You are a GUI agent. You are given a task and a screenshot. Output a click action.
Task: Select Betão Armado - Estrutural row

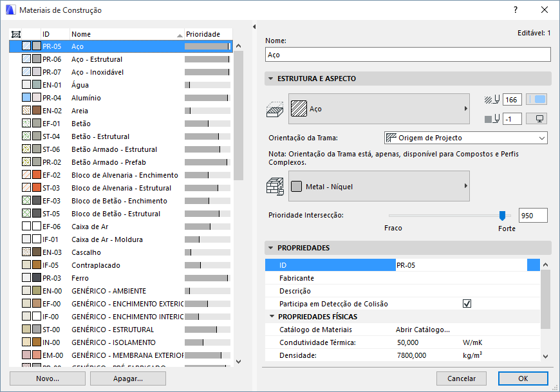point(121,149)
